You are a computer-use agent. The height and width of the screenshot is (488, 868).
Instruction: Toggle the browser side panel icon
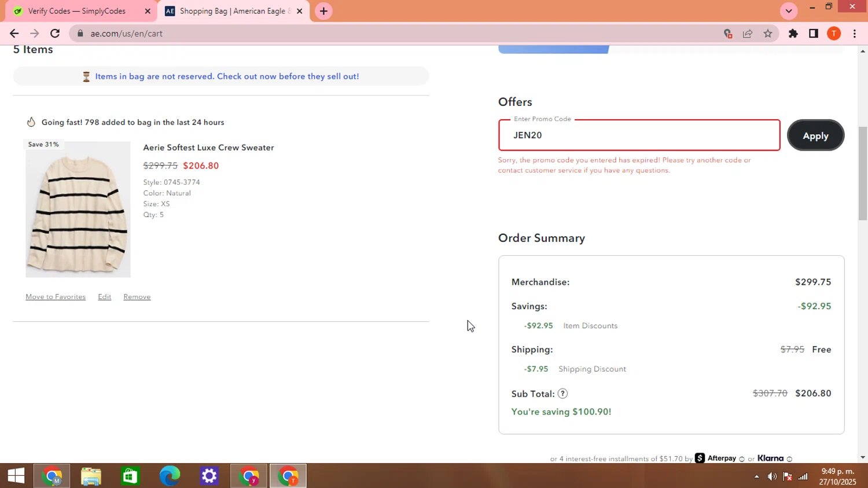814,34
